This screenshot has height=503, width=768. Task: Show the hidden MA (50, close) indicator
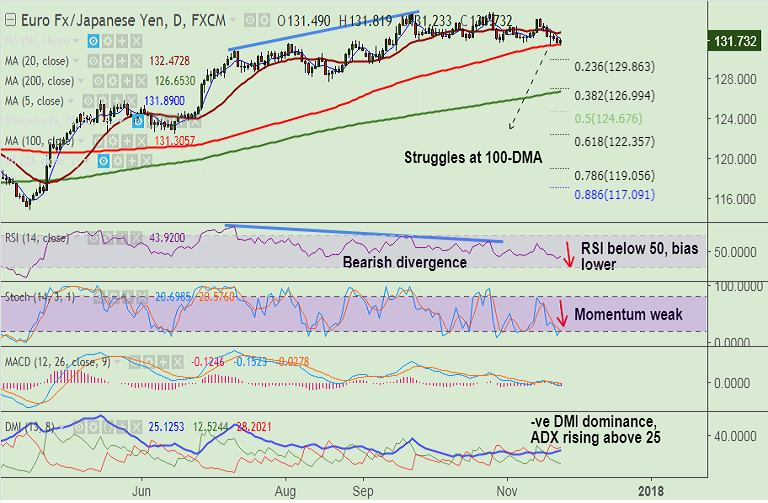[x=94, y=41]
